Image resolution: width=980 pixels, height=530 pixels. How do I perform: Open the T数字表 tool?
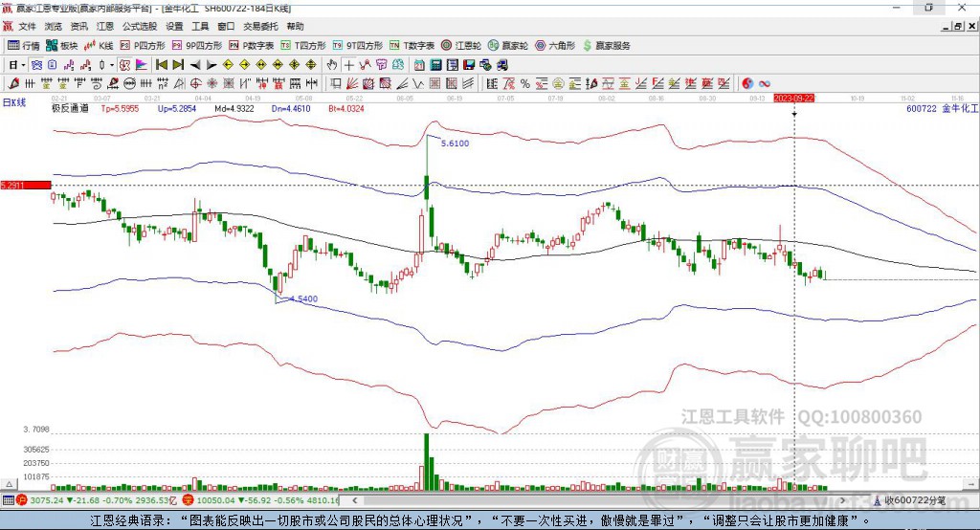[x=412, y=46]
